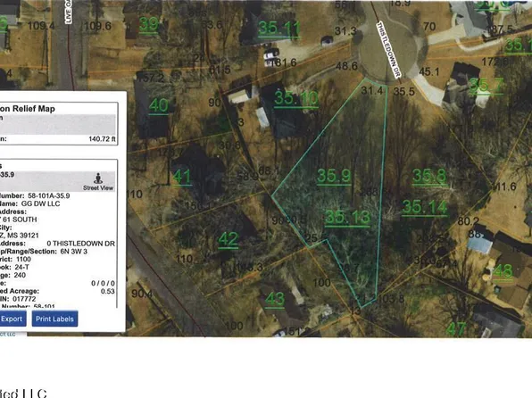Viewport: 532px width, 398px height.
Task: Select parcel label 35.9 on the map
Action: point(334,176)
